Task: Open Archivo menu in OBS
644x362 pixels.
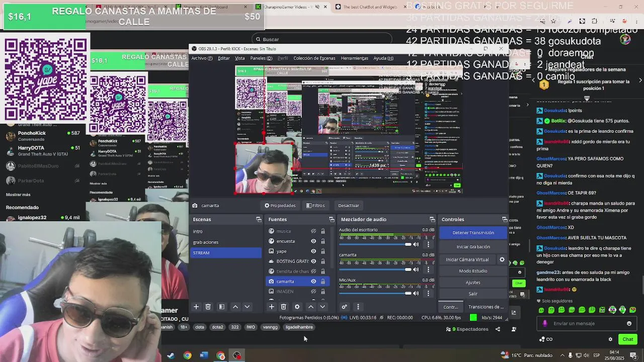Action: [x=202, y=58]
